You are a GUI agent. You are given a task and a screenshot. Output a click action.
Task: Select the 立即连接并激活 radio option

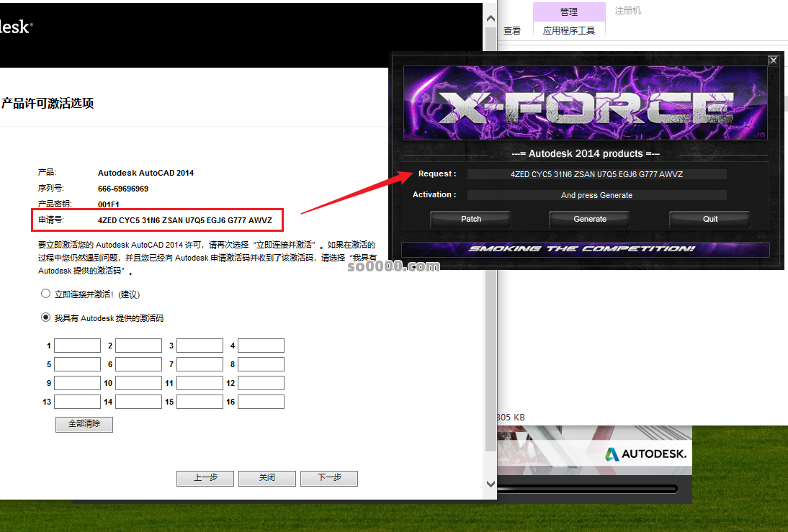[x=46, y=294]
